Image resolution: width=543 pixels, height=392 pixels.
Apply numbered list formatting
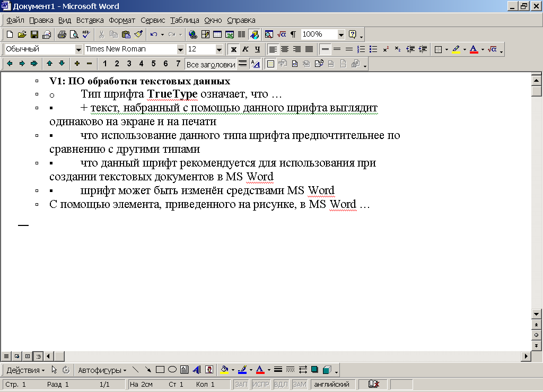point(361,49)
